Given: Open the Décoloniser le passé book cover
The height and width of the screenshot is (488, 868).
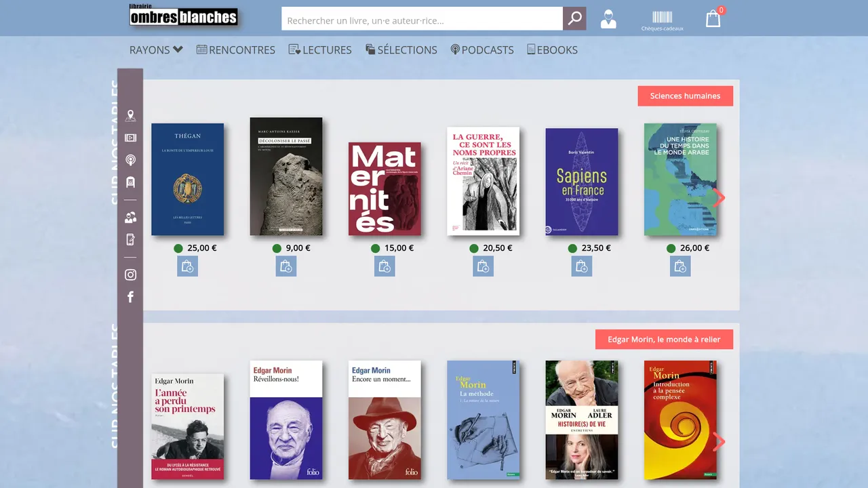Looking at the screenshot, I should coord(286,177).
